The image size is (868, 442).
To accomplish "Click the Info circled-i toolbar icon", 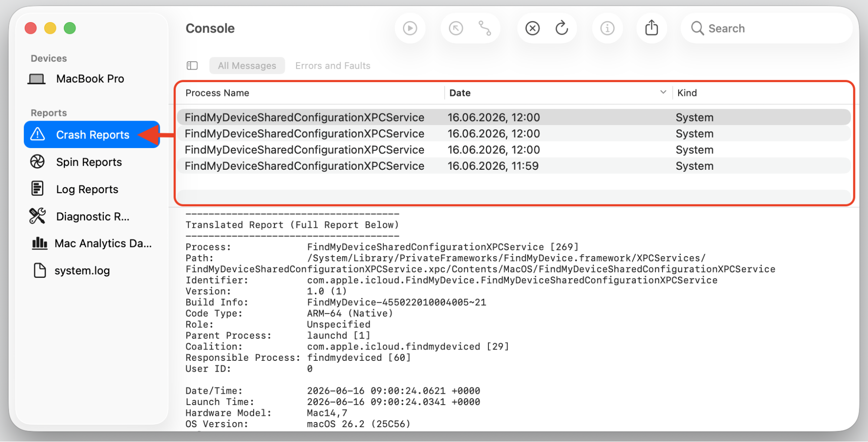I will click(x=607, y=28).
